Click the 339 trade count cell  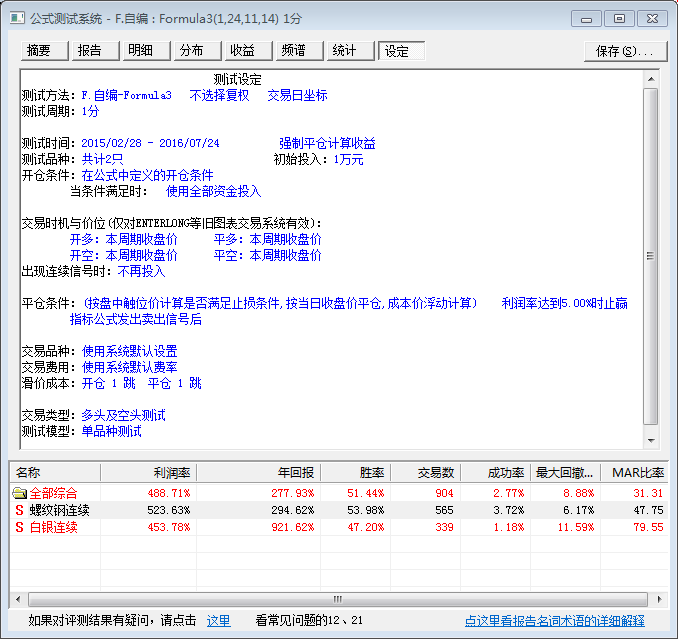click(x=444, y=527)
